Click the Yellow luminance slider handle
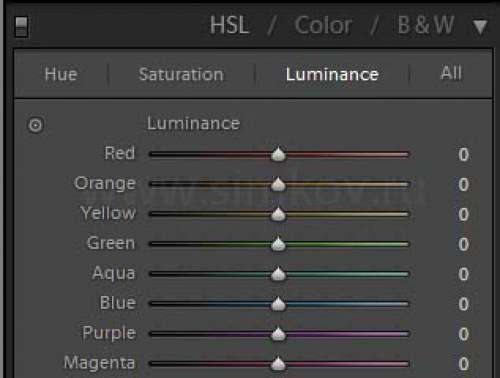 [x=278, y=214]
